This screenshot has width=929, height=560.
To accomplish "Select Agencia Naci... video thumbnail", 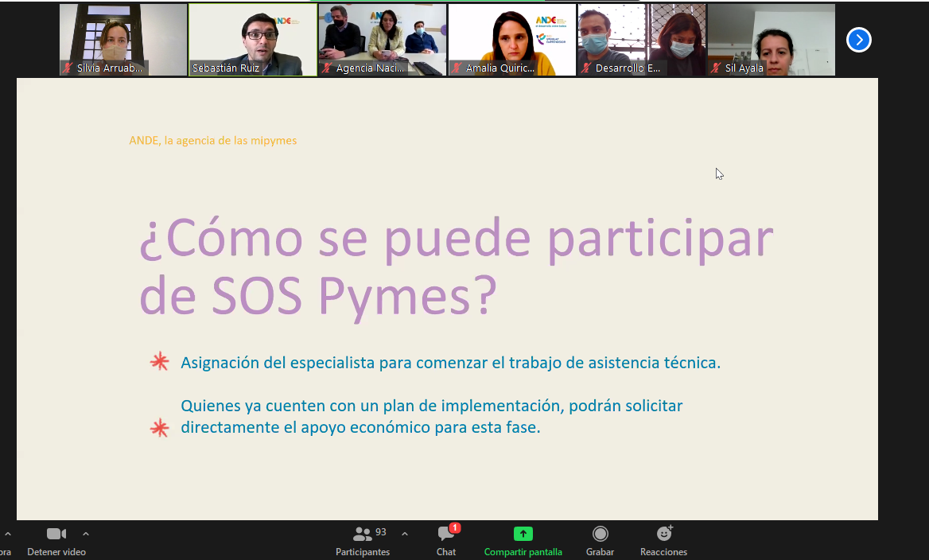I will (382, 40).
